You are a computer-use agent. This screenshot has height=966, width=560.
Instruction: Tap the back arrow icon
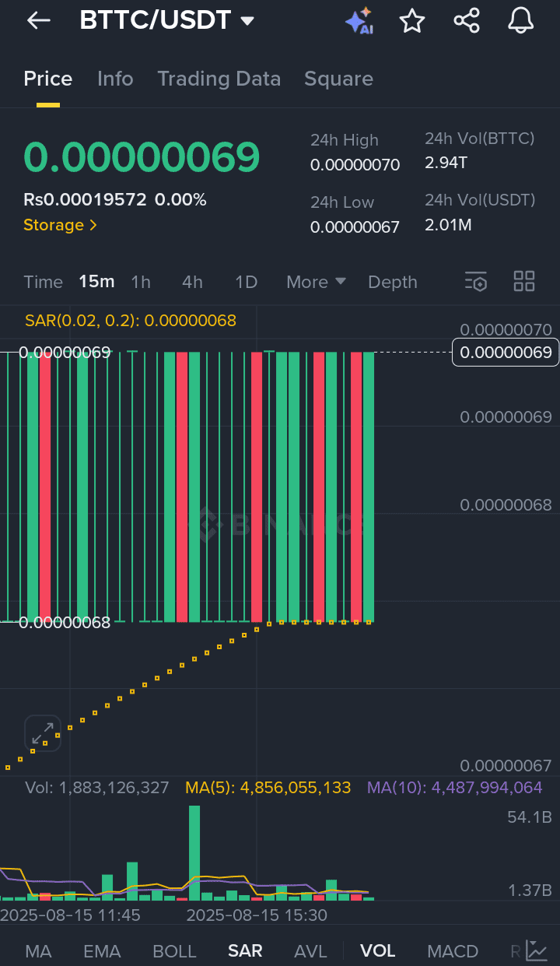click(38, 21)
